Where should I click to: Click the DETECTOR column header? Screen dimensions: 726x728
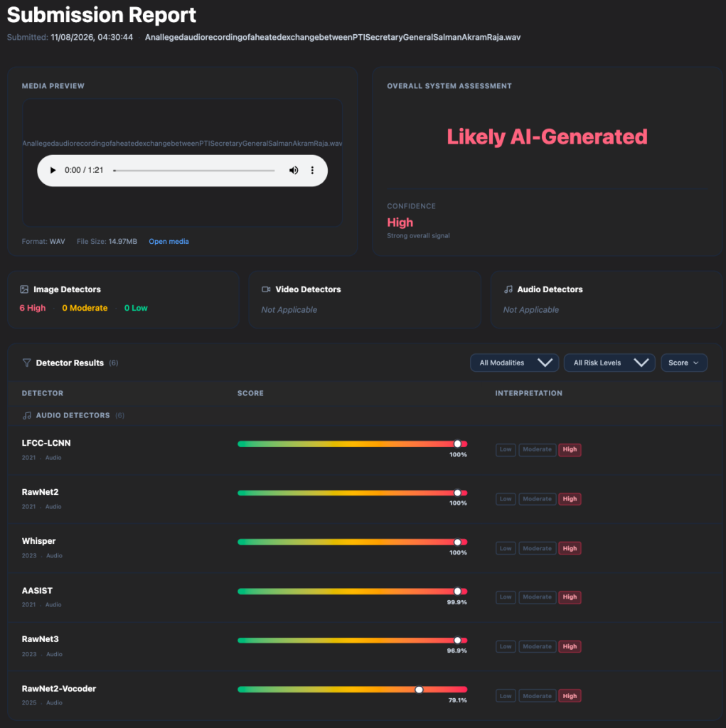click(x=42, y=393)
